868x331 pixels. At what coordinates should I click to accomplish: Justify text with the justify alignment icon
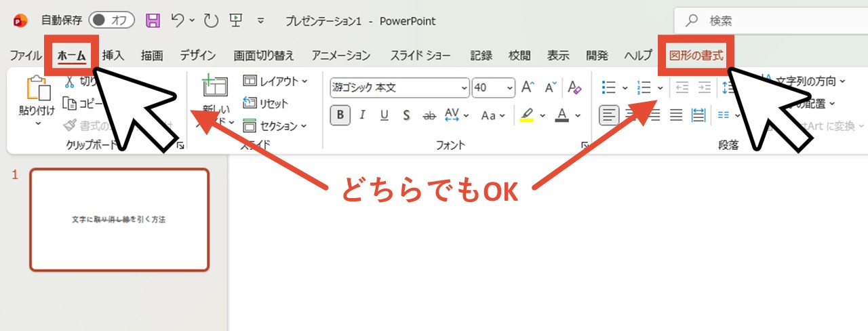click(x=676, y=115)
